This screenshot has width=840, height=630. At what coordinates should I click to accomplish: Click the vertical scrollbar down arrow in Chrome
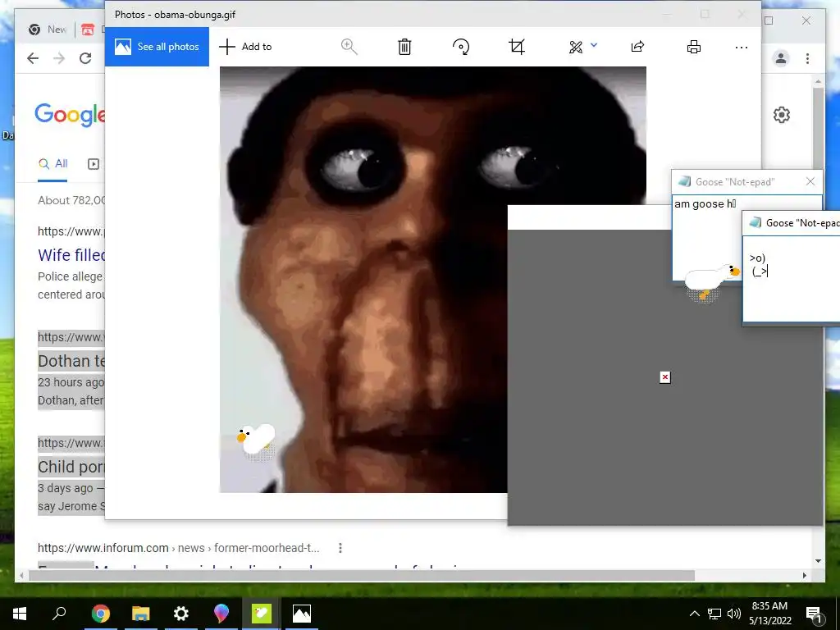(x=818, y=561)
